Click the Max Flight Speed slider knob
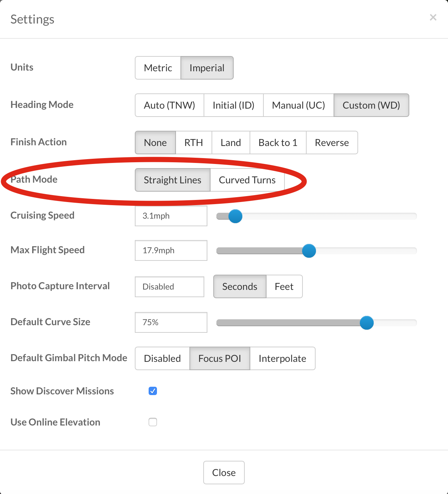Viewport: 448px width, 494px height. click(309, 251)
